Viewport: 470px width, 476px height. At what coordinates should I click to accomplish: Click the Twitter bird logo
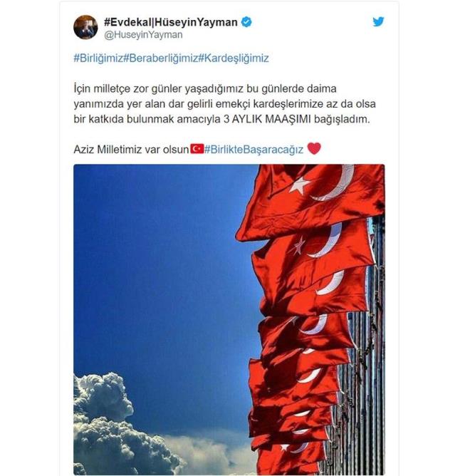(x=378, y=21)
